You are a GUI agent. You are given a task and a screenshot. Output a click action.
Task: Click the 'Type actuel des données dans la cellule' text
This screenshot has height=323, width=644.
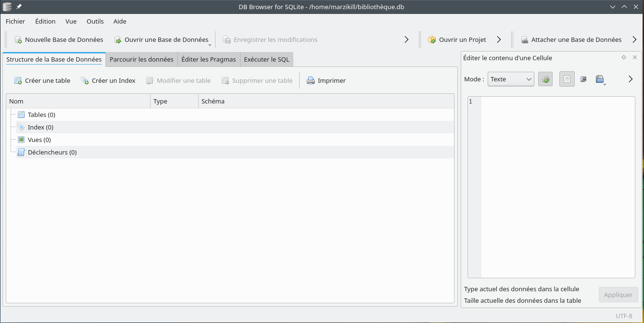(522, 289)
